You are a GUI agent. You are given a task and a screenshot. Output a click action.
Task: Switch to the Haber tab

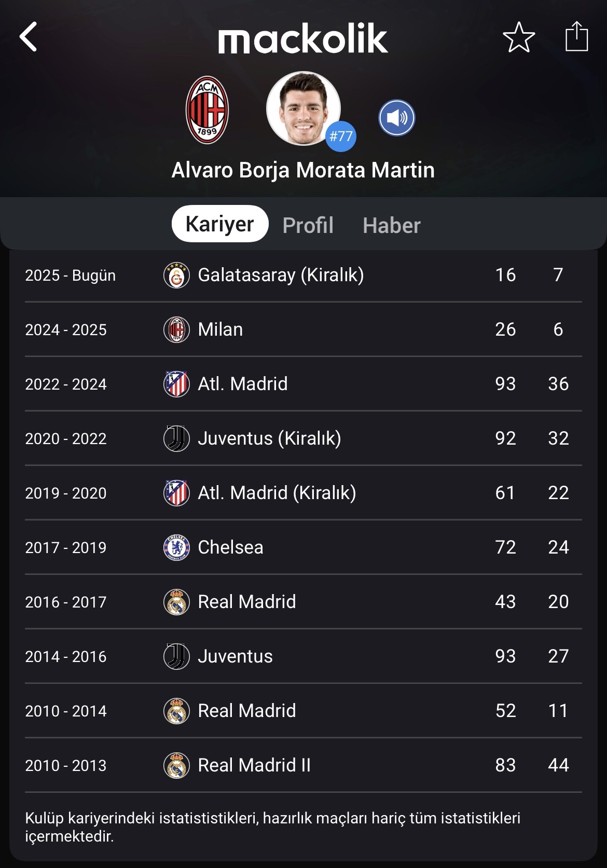392,225
